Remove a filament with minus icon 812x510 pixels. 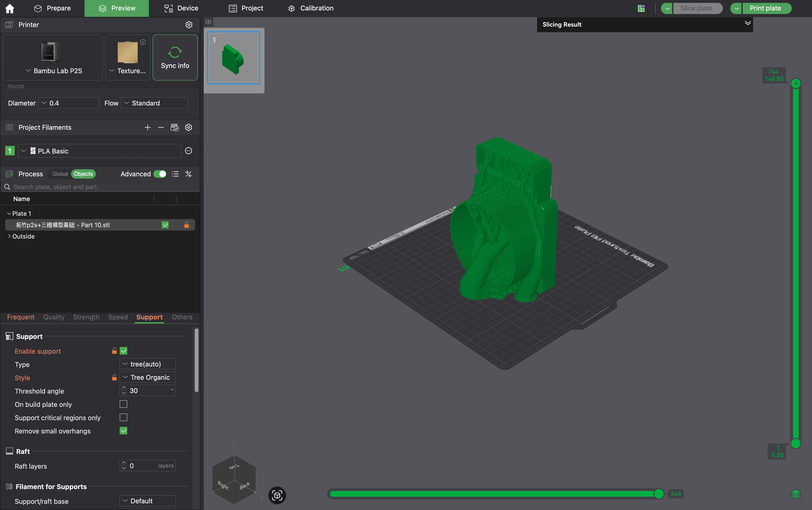pyautogui.click(x=161, y=127)
